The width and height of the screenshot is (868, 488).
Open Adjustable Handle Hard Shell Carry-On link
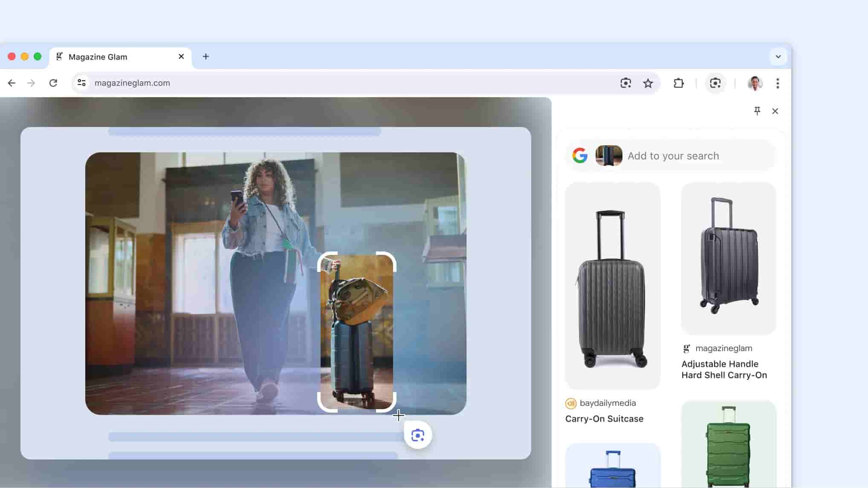tap(724, 370)
